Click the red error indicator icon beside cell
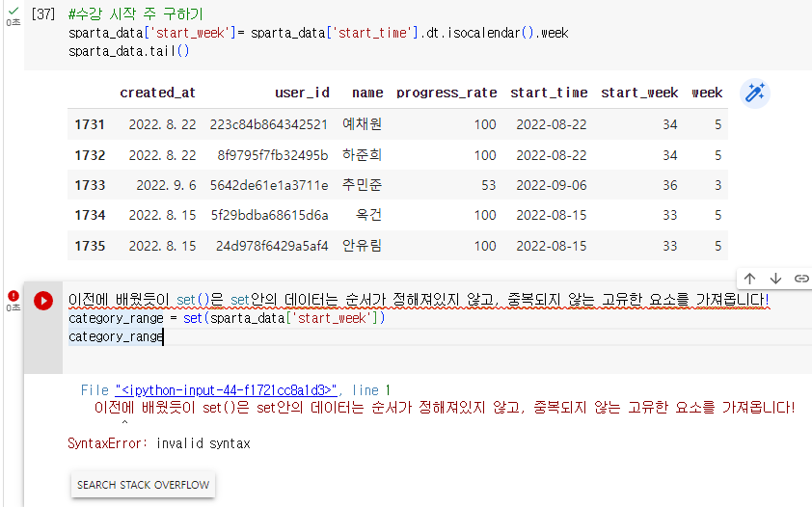Image resolution: width=812 pixels, height=507 pixels. pyautogui.click(x=14, y=295)
